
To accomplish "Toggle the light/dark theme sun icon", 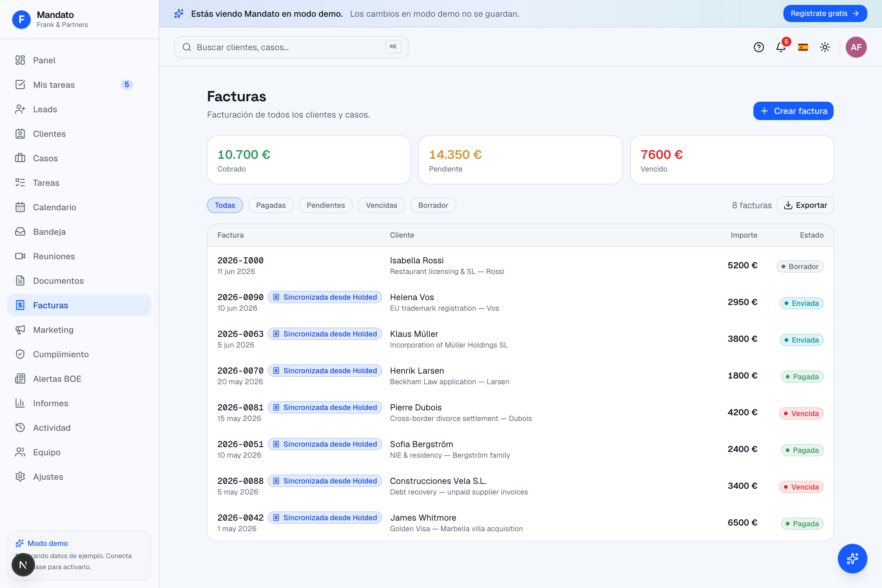I will click(825, 47).
